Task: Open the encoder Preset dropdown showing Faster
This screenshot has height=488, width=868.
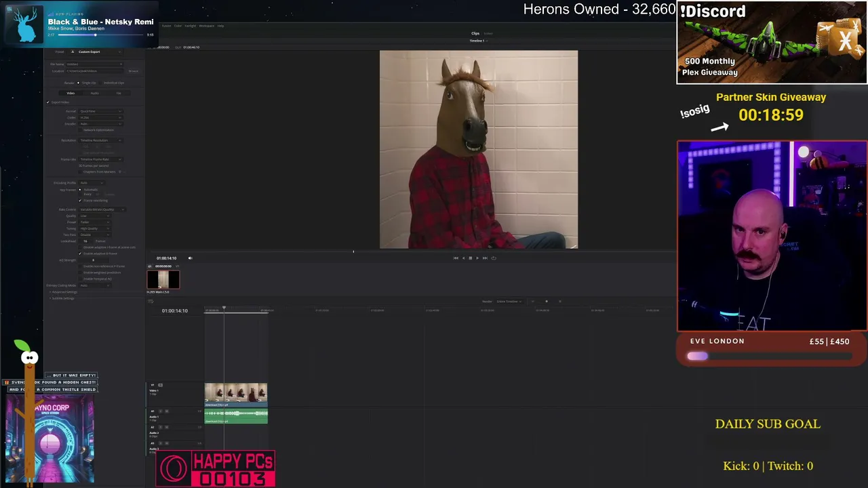Action: click(95, 222)
